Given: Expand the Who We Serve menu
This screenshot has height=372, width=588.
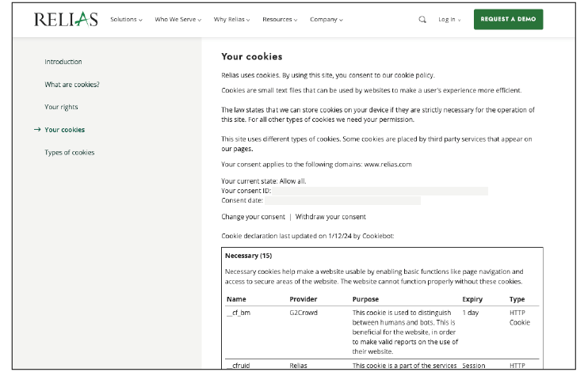Looking at the screenshot, I should pyautogui.click(x=178, y=20).
